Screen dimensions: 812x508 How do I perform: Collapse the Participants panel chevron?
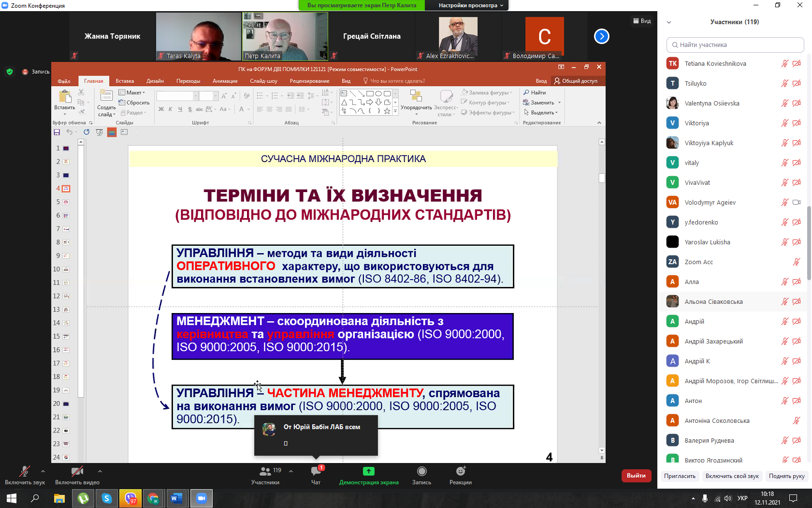[669, 22]
